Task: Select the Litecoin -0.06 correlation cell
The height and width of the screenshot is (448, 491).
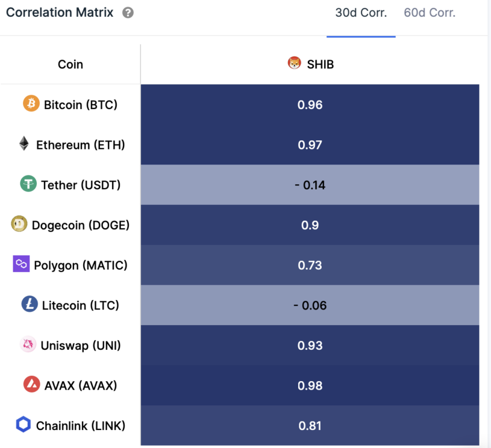Action: click(310, 305)
